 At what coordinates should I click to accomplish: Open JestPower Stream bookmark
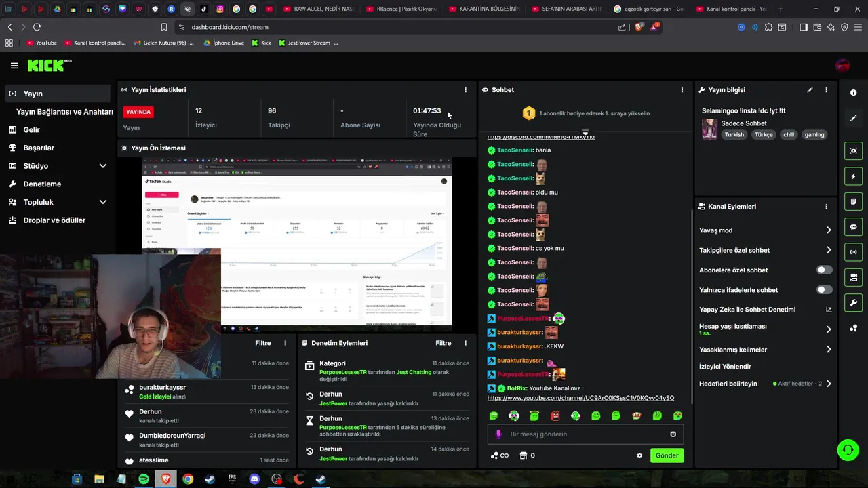coord(309,43)
